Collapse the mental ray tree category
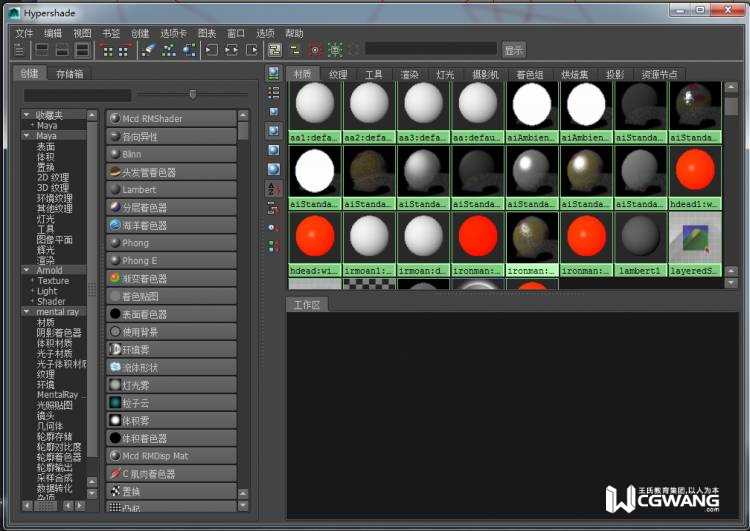 click(27, 312)
